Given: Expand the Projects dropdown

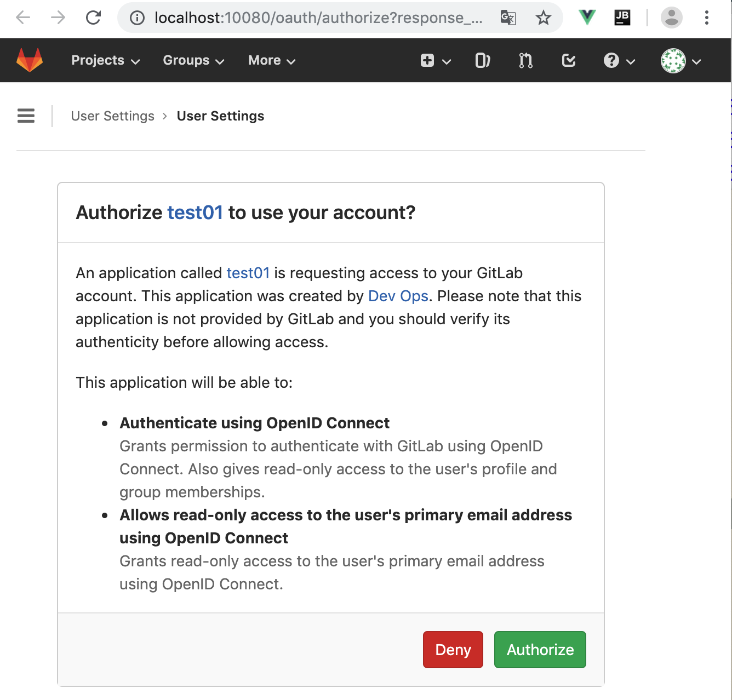Looking at the screenshot, I should pyautogui.click(x=106, y=60).
